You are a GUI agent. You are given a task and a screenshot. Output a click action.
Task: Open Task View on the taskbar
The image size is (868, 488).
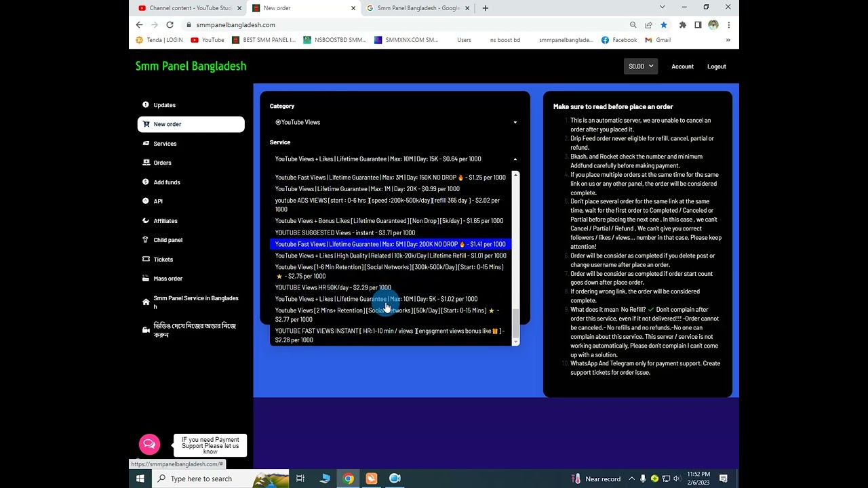[300, 479]
